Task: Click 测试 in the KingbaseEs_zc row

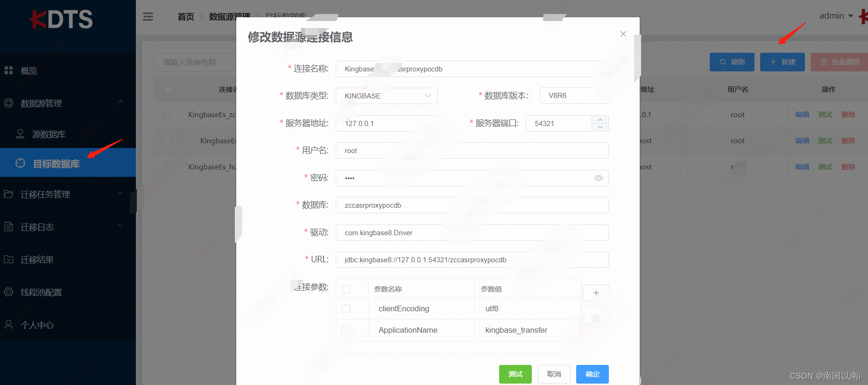Action: [x=825, y=114]
